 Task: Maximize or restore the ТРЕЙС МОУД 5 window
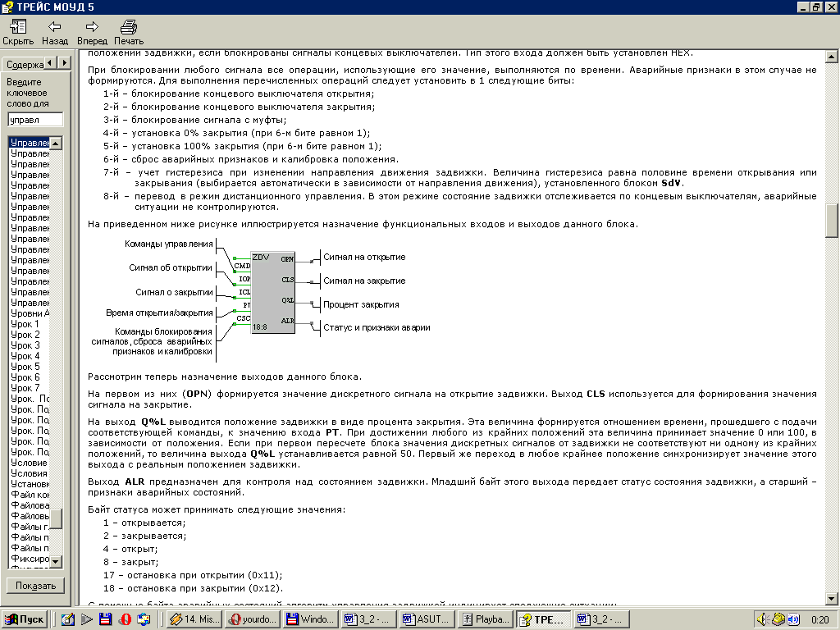(816, 7)
